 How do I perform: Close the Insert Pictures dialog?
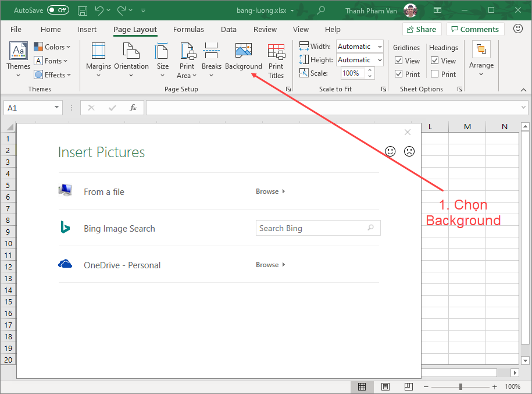pos(408,132)
